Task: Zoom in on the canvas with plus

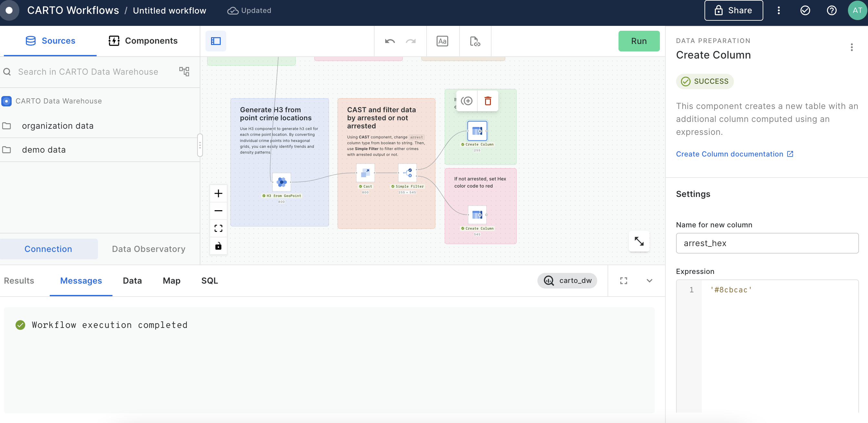Action: click(x=218, y=194)
